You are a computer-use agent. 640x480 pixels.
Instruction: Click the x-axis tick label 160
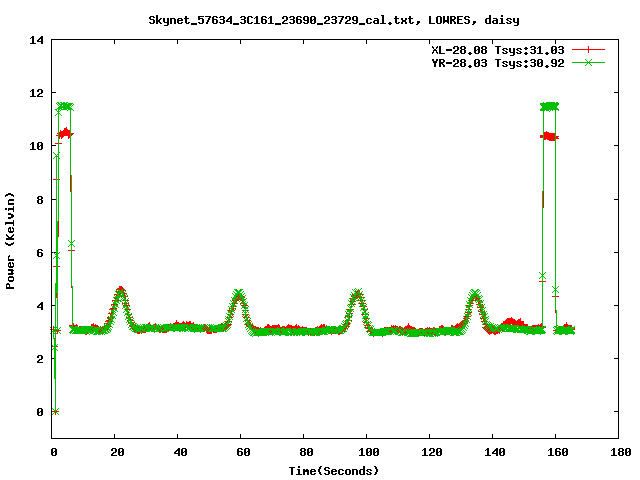click(558, 452)
